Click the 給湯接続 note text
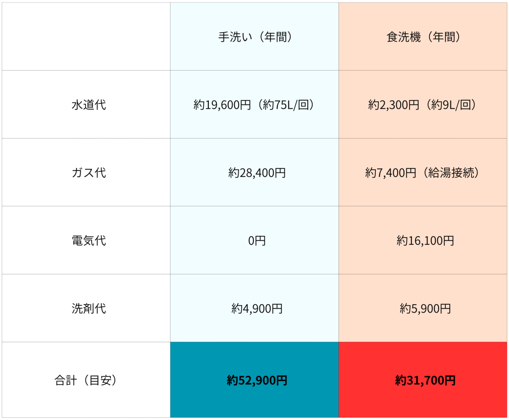This screenshot has width=509, height=420. tap(452, 173)
